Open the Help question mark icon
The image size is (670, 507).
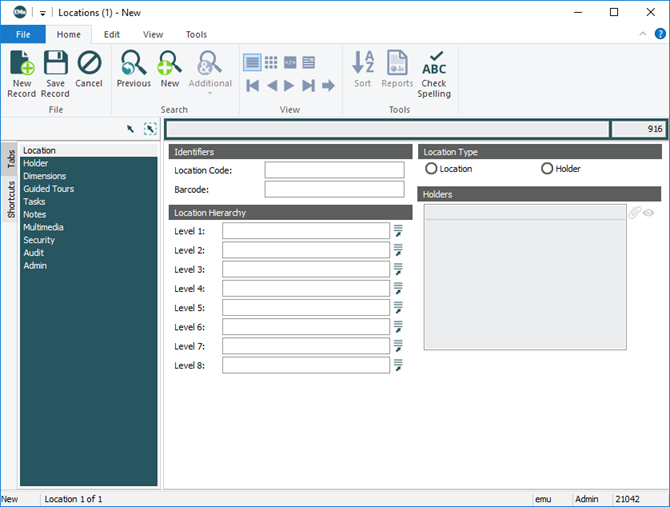click(x=660, y=34)
